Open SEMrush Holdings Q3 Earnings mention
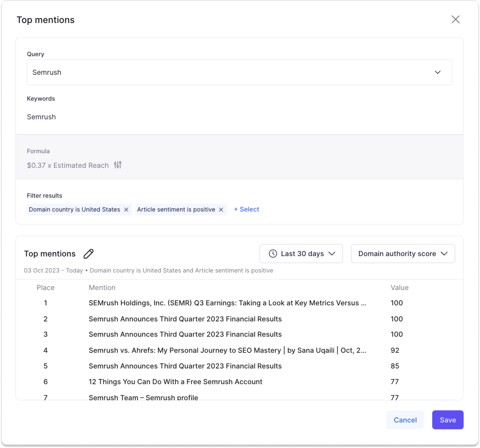The image size is (480, 448). [227, 303]
